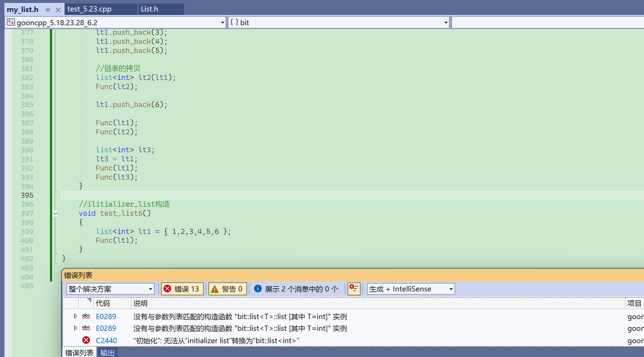
Task: Toggle the errors 13 filter button
Action: pos(182,289)
